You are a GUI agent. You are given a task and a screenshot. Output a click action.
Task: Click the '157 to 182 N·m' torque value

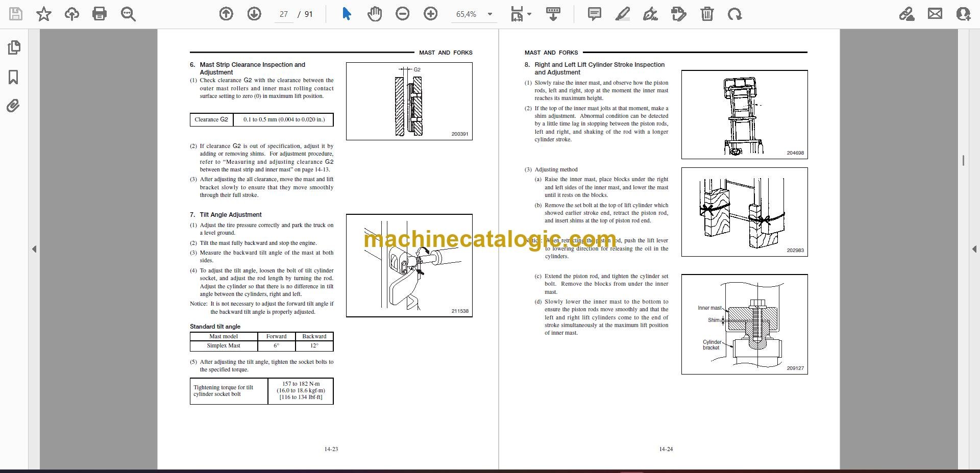[x=301, y=384]
